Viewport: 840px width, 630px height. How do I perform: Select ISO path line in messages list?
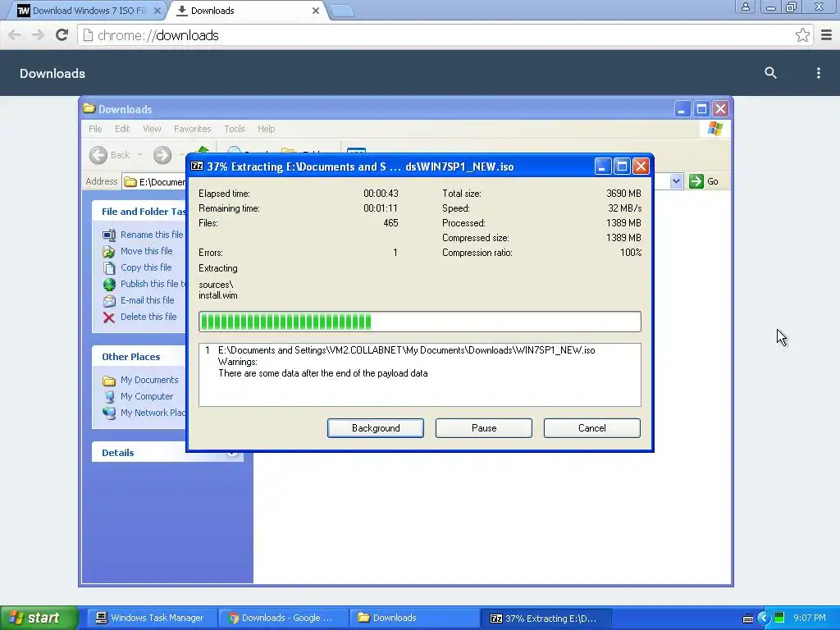click(x=406, y=350)
